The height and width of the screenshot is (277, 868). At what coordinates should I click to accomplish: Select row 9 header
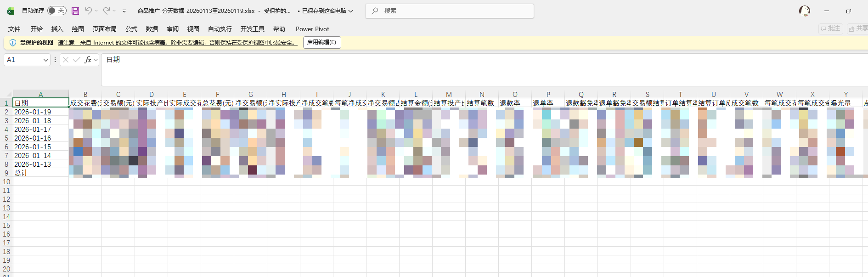coord(6,173)
